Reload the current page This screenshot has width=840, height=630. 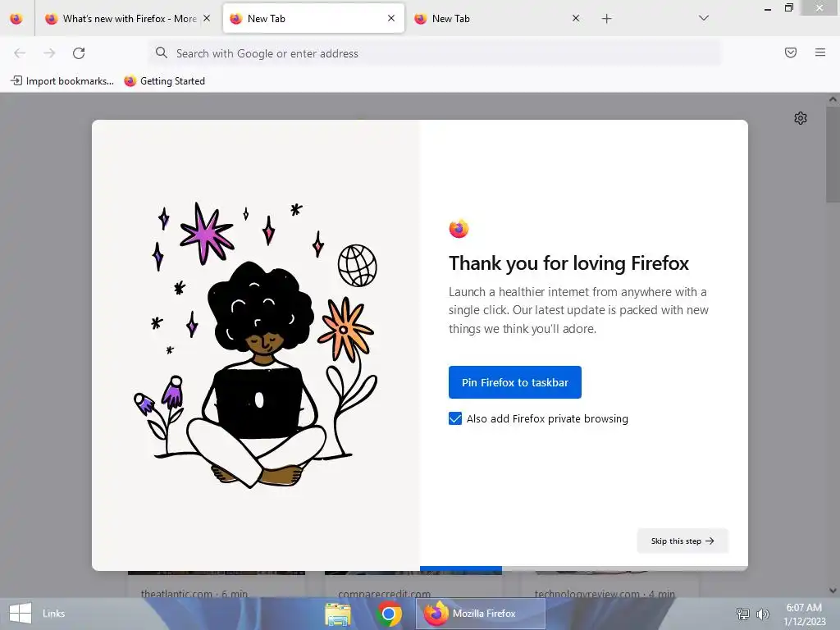79,53
